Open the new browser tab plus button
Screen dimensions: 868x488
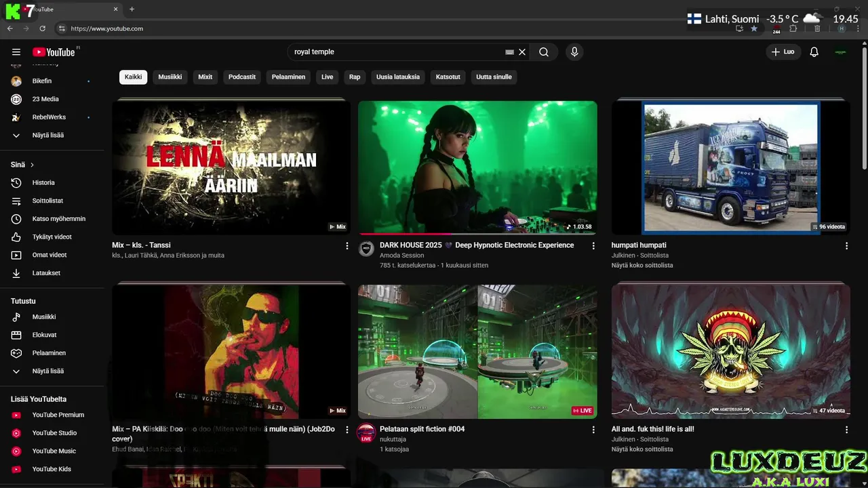click(132, 9)
